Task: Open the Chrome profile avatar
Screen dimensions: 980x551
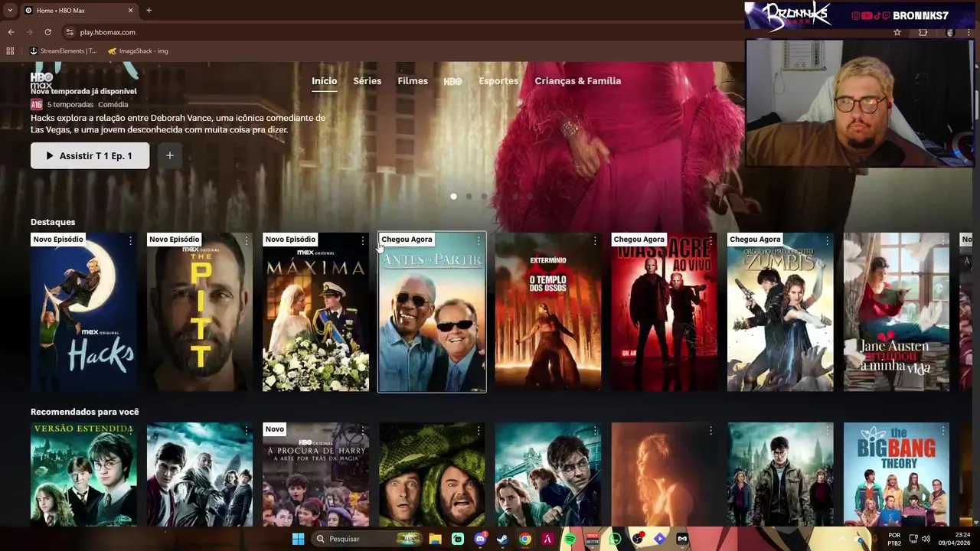Action: pyautogui.click(x=950, y=32)
